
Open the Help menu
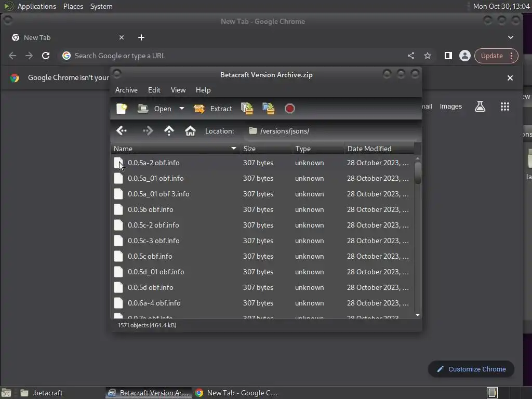(203, 90)
